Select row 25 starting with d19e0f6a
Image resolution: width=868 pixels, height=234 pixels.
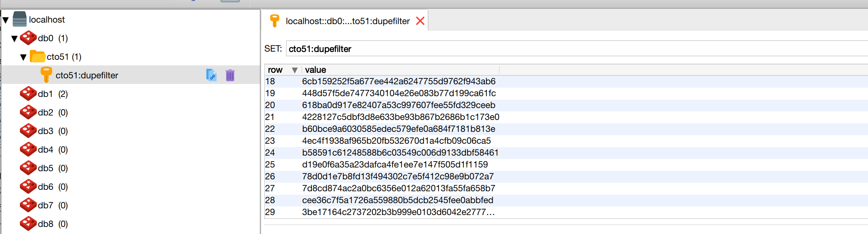[395, 165]
